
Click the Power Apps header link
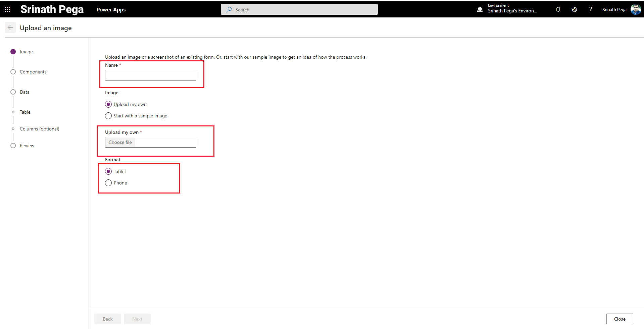click(x=111, y=10)
